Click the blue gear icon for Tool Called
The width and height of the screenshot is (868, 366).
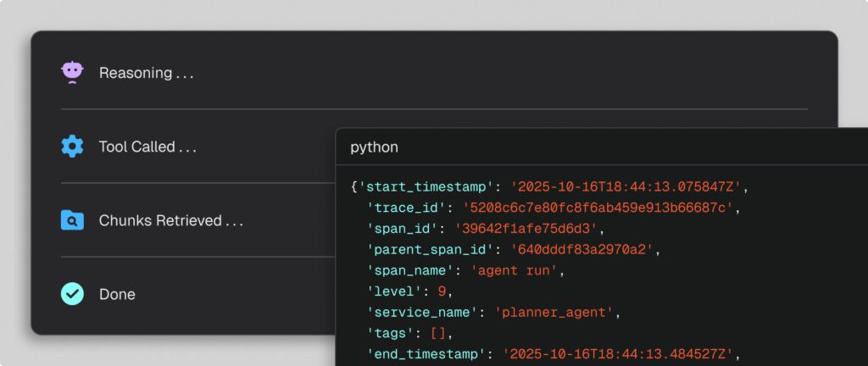(x=73, y=147)
